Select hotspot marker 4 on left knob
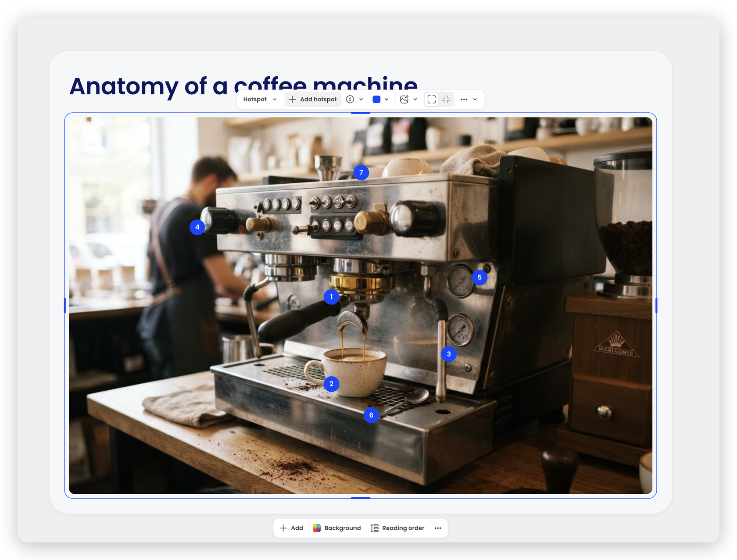Viewport: 737px width, 560px height. pyautogui.click(x=197, y=227)
